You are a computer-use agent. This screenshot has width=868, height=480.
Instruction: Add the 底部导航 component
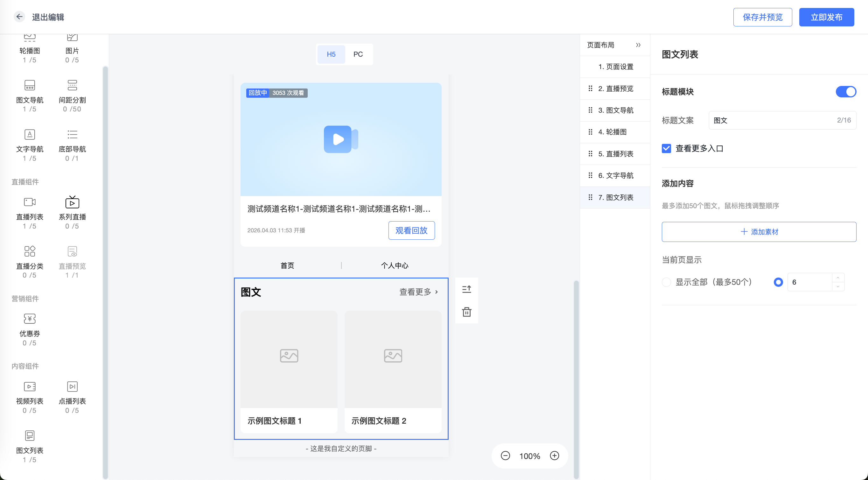pyautogui.click(x=72, y=145)
